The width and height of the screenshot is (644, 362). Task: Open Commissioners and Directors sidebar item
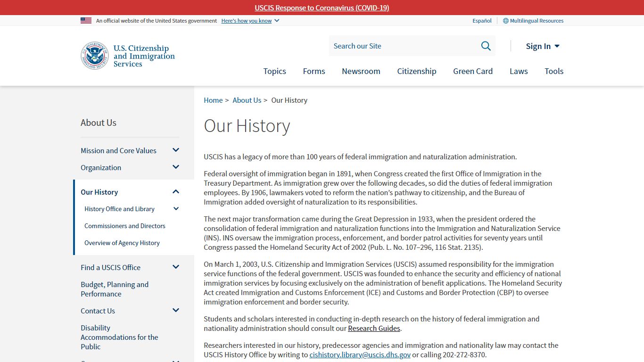point(125,226)
